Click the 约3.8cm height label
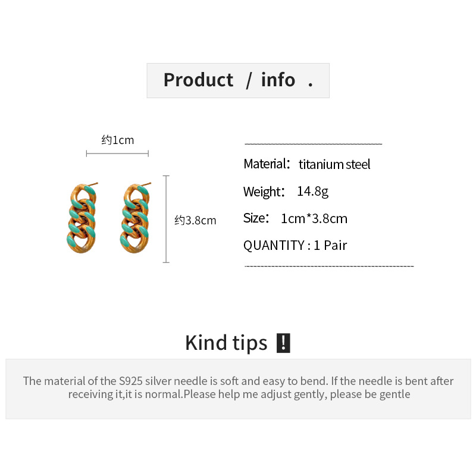The height and width of the screenshot is (476, 476). click(x=195, y=221)
